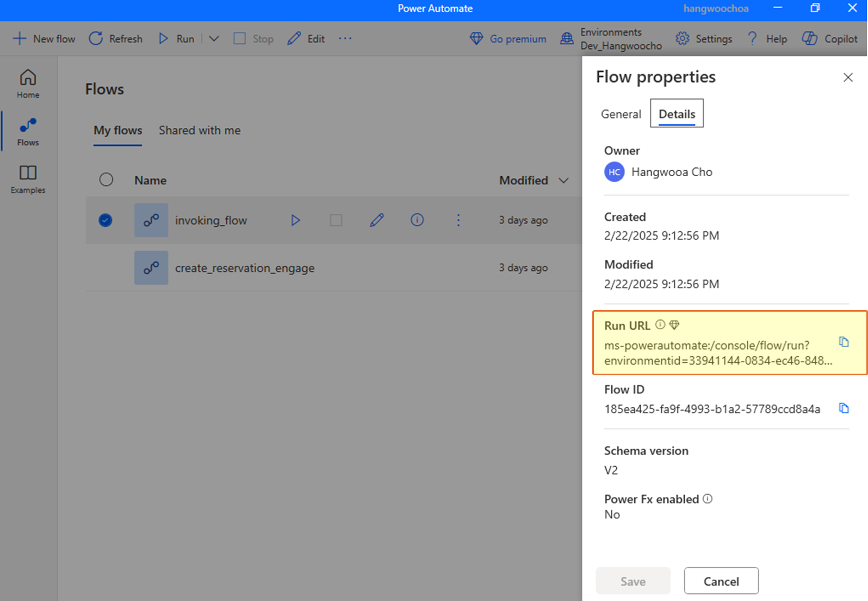
Task: Switch to Shared with me tab
Action: click(200, 131)
